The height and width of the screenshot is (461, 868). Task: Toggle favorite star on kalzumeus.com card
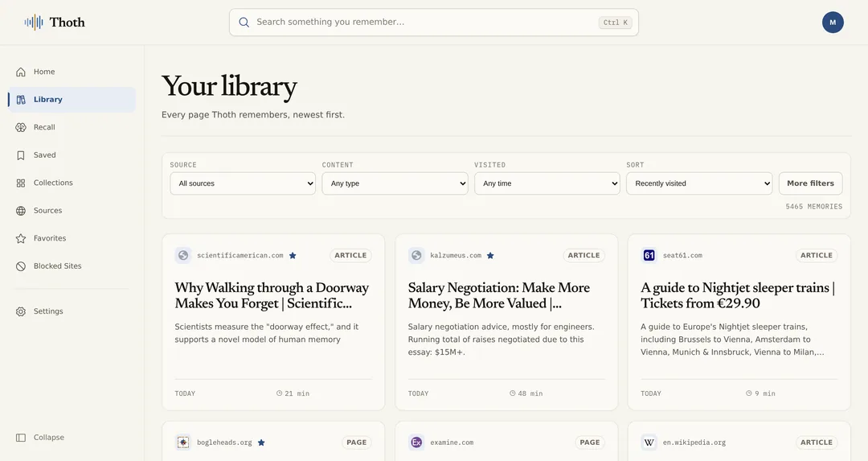pos(490,255)
